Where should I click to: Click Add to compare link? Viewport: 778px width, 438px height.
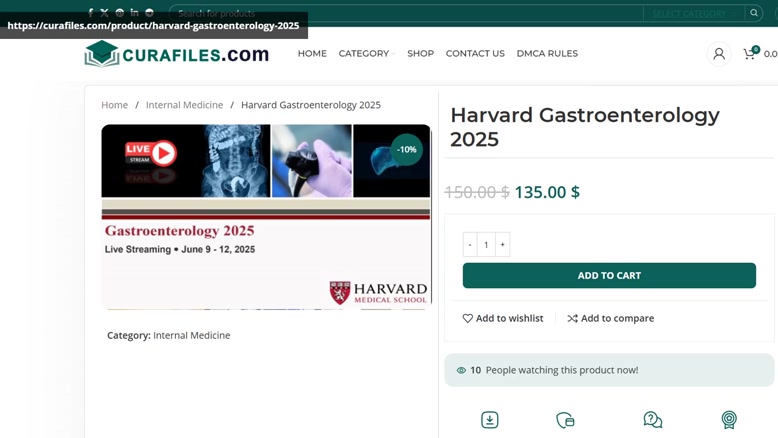pyautogui.click(x=611, y=318)
